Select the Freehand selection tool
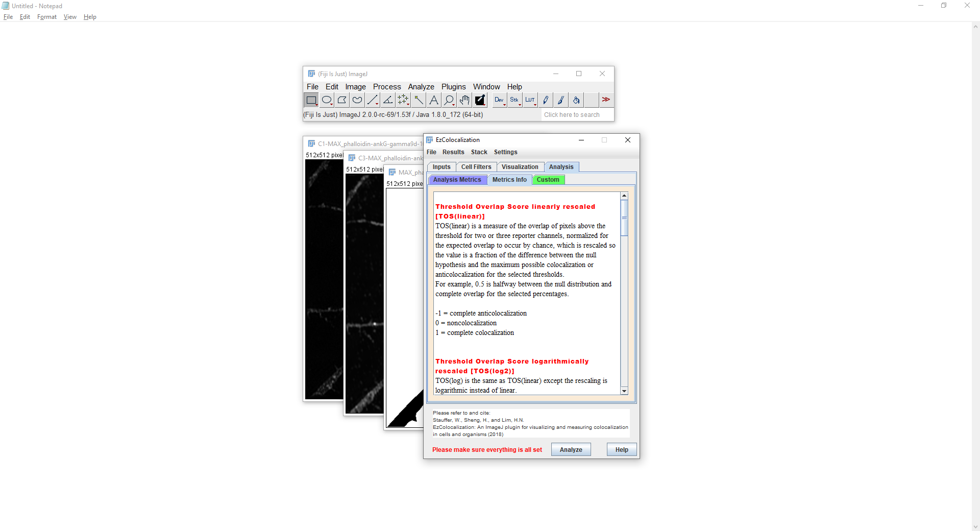980x531 pixels. tap(357, 100)
